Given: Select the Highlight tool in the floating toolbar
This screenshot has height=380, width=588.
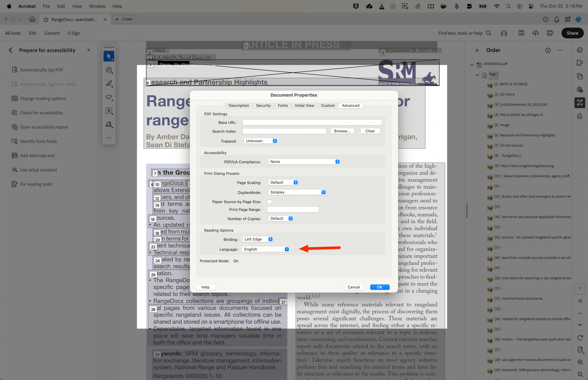Looking at the screenshot, I should 109,83.
